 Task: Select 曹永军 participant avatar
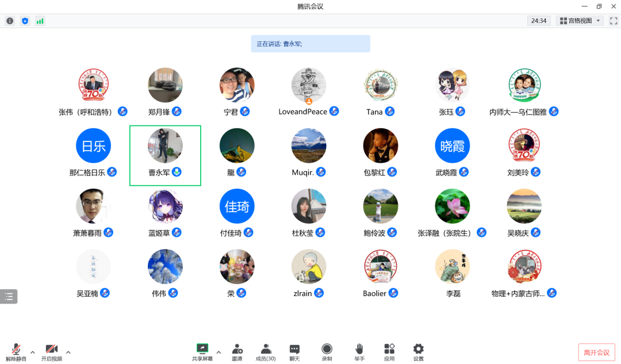165,146
